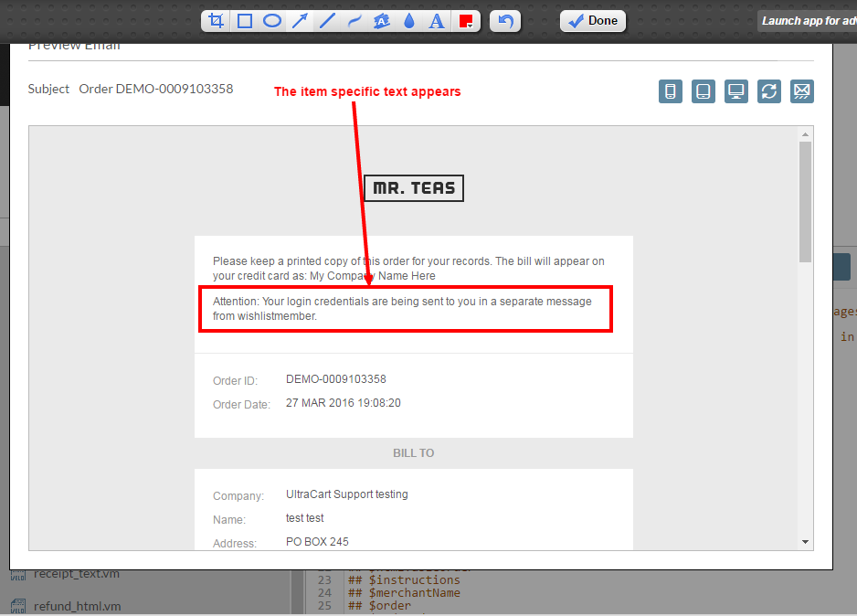
Task: Refresh the email preview
Action: coord(768,91)
